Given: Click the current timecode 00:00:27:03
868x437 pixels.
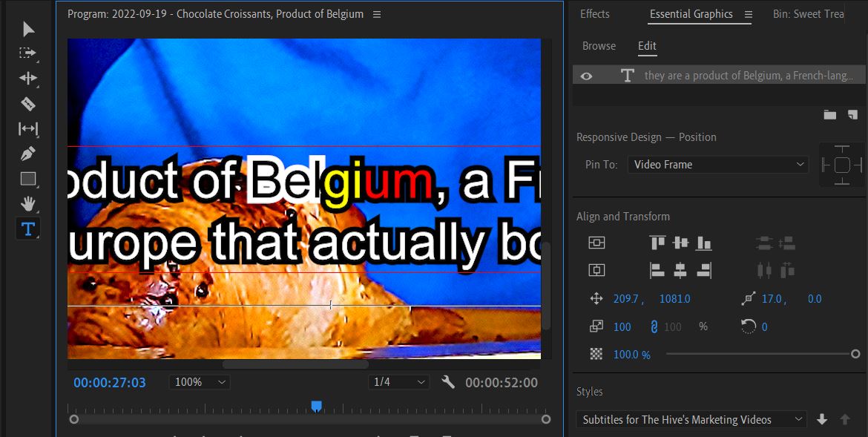Looking at the screenshot, I should click(x=110, y=382).
